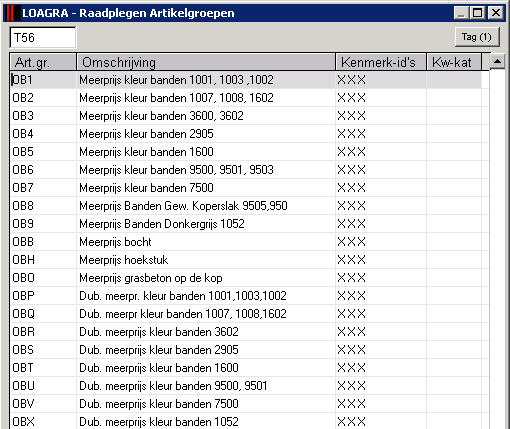Image resolution: width=510 pixels, height=429 pixels.
Task: Select Meerprijs kleur banden 2905 row OB4
Action: 246,134
